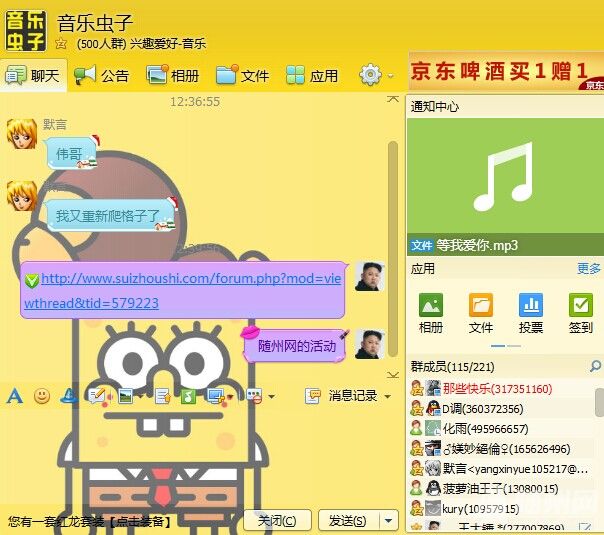Select member 默言 yangxinyue105217 in the list
Viewport: 604px width, 535px height.
(502, 469)
